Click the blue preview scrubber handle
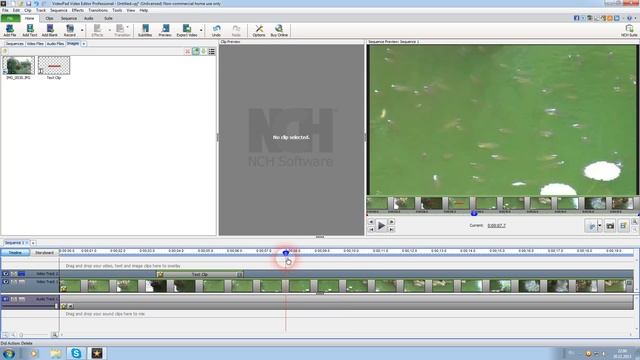Screen dimensions: 640x360 click(474, 213)
